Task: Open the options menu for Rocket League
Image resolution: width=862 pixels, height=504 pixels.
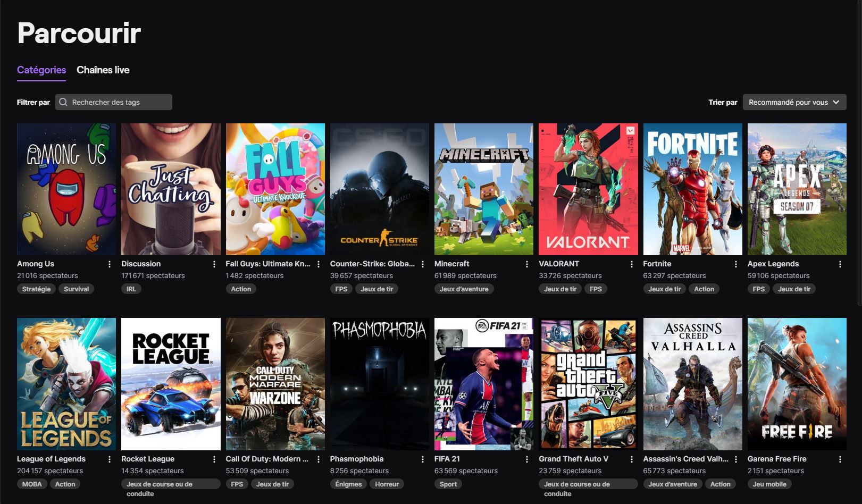Action: click(214, 459)
